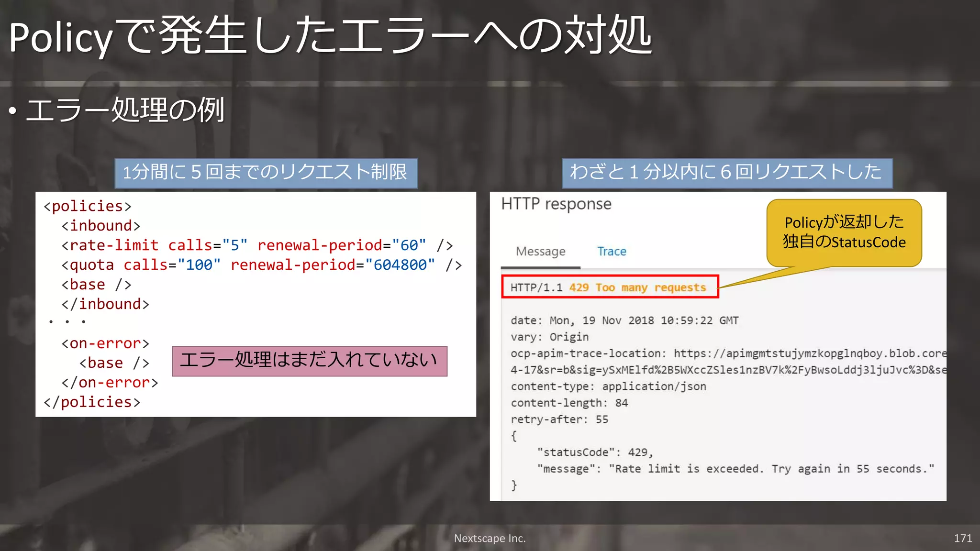Click the slide title 'Policyで発生したエラーへの対処'
980x551 pixels.
point(330,36)
